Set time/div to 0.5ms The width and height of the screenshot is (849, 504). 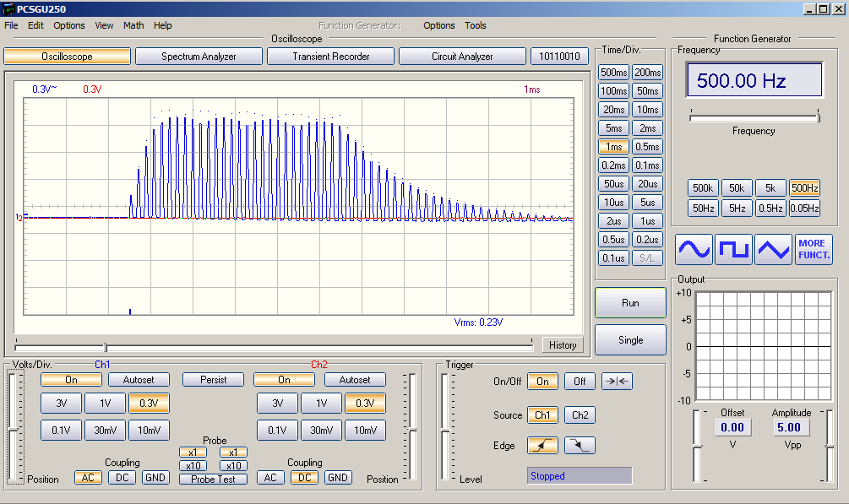647,147
